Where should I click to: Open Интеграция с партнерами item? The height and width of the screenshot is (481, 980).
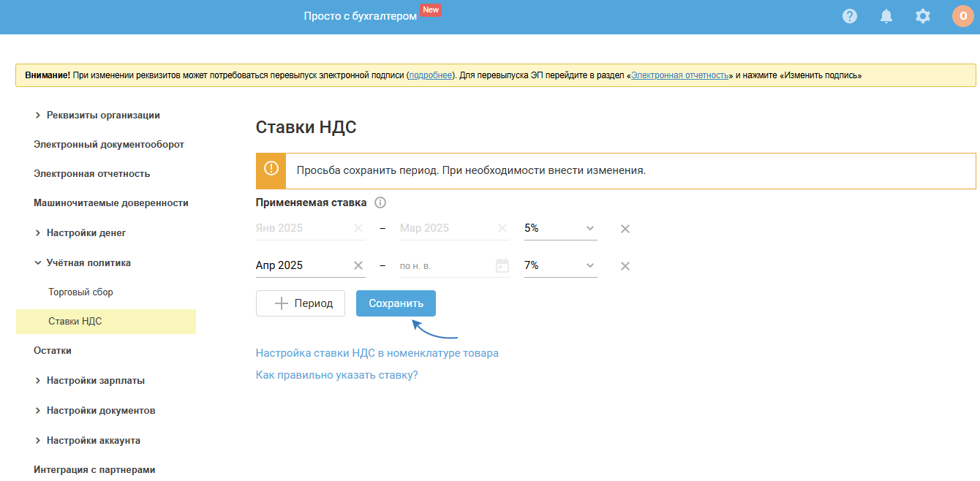[x=94, y=469]
